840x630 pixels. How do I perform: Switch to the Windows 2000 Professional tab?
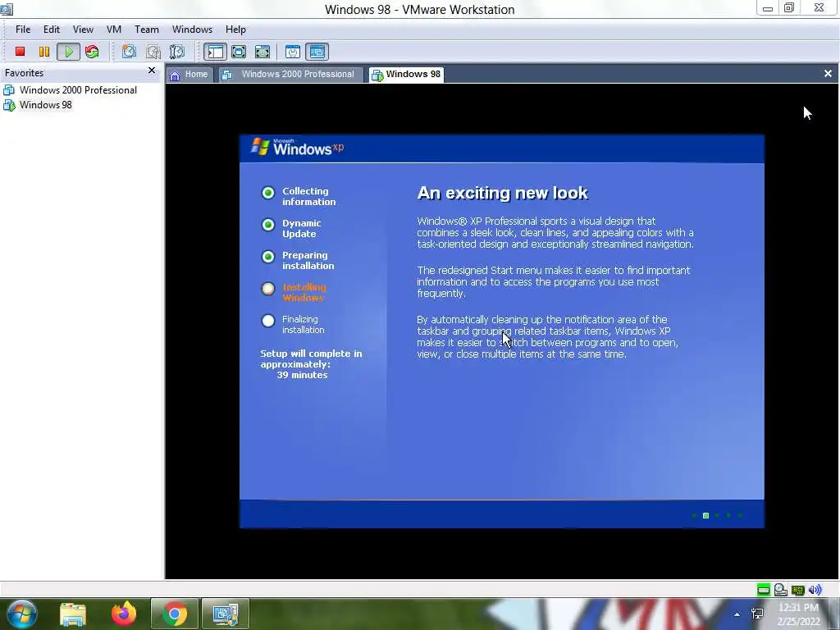[290, 75]
